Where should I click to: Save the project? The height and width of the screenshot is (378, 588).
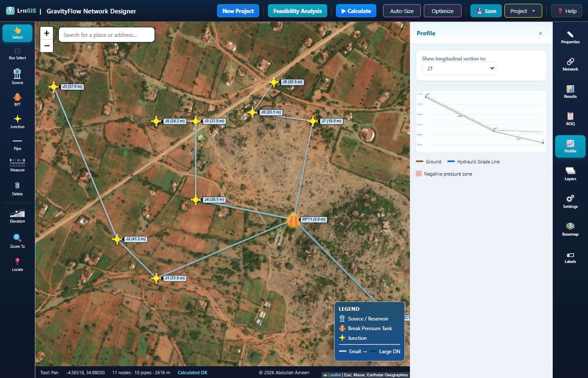(x=486, y=11)
